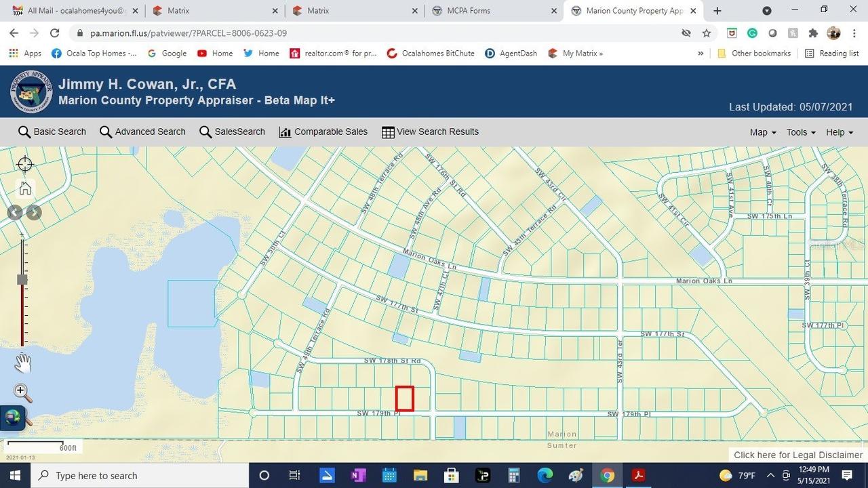The width and height of the screenshot is (868, 488).
Task: Open the SalesSearch tool
Action: [x=232, y=131]
